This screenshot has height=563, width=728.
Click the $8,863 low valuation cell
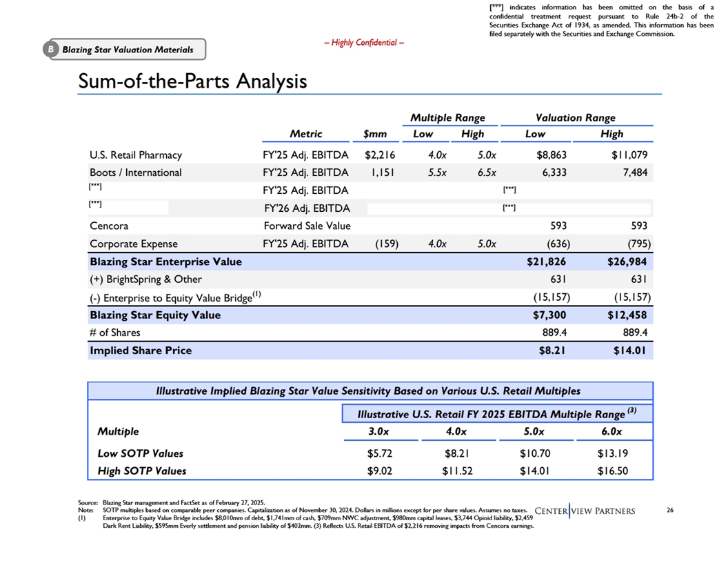pos(551,155)
